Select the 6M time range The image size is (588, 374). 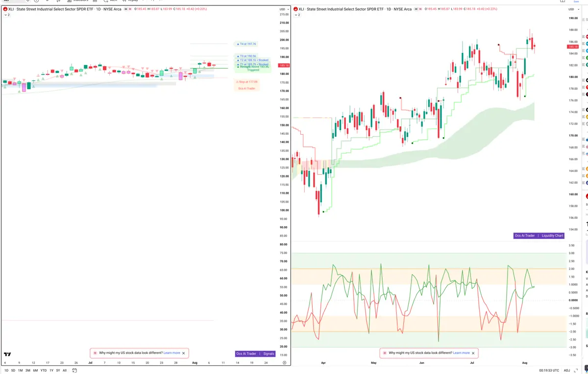(35, 371)
